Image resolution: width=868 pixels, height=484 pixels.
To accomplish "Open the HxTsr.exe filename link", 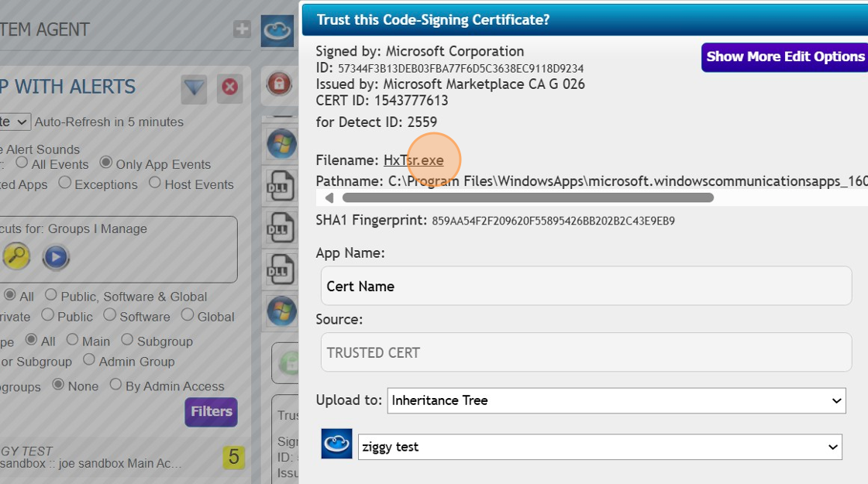I will click(413, 160).
